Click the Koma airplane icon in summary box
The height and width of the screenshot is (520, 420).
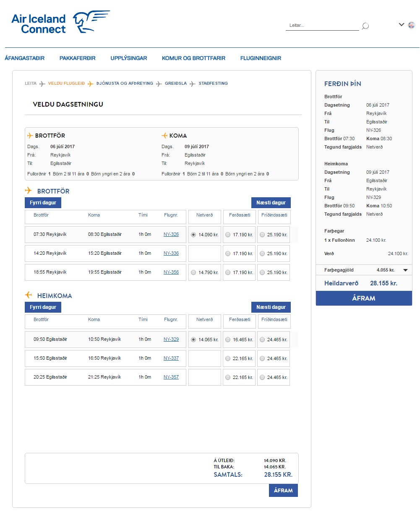164,136
